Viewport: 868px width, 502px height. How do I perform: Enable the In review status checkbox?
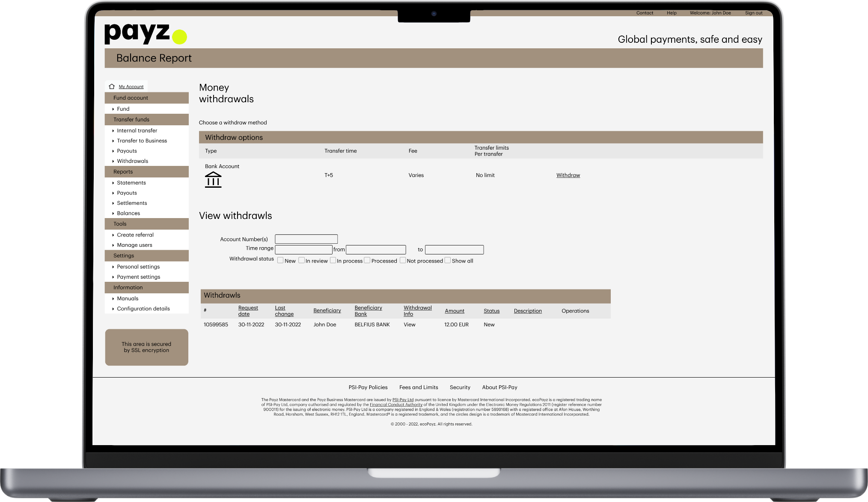click(301, 260)
